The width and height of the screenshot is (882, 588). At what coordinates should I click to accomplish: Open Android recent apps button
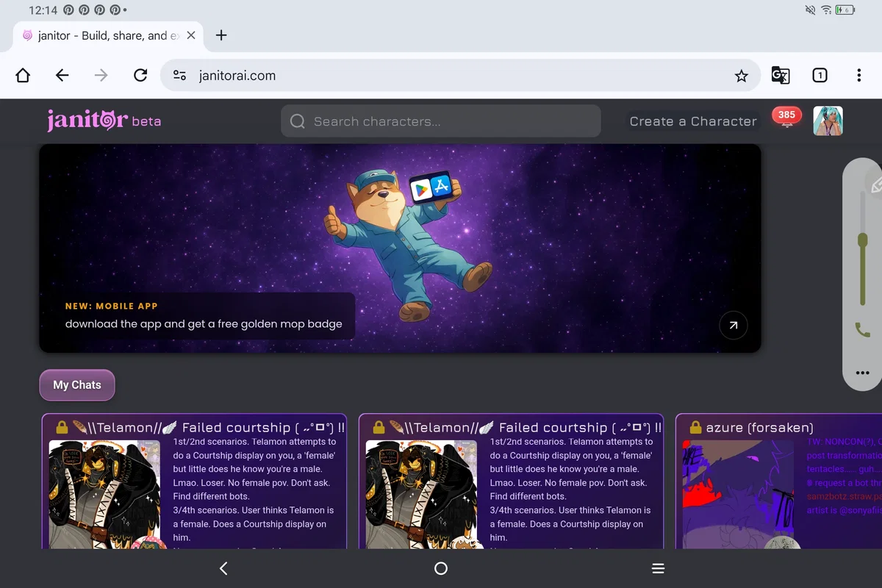pos(659,568)
